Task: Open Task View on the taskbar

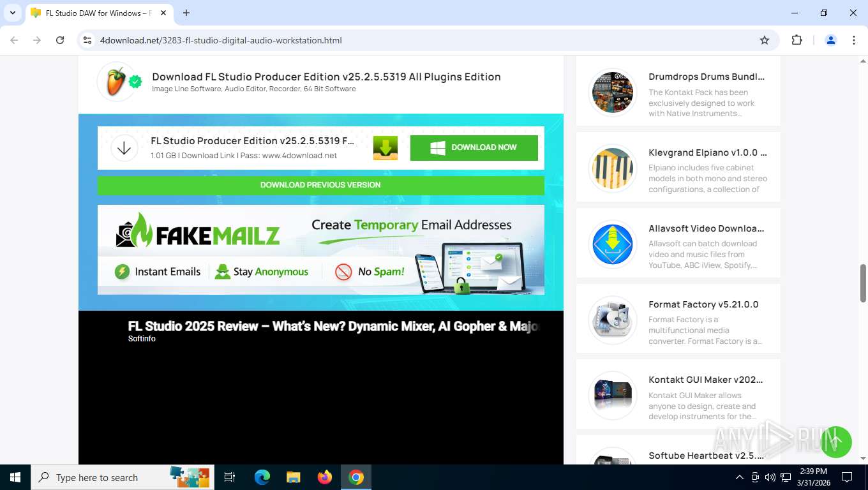Action: tap(230, 477)
